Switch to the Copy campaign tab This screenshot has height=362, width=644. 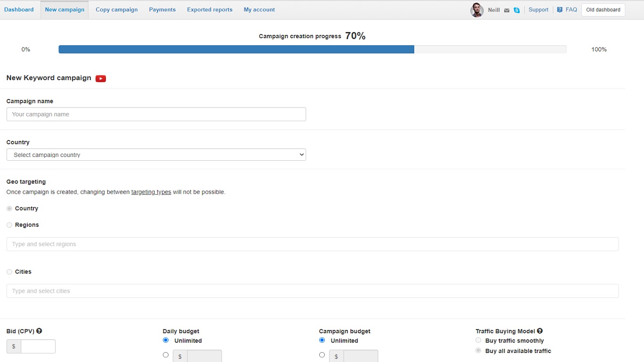117,9
